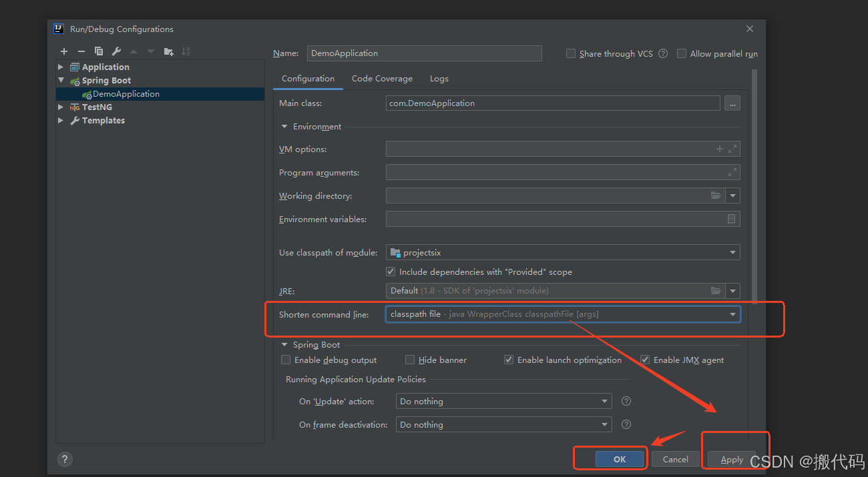
Task: Collapse the Environment section
Action: pos(284,126)
